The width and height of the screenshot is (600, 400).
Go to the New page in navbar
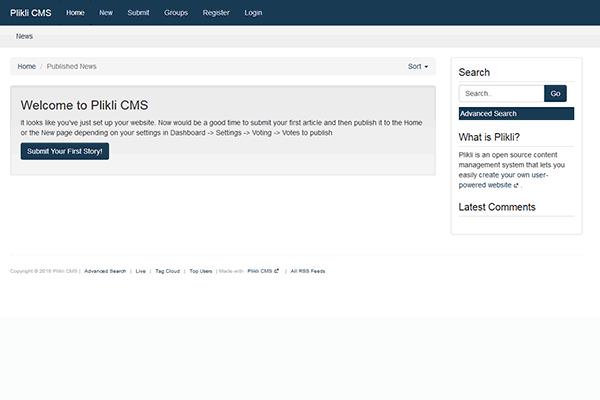[106, 13]
